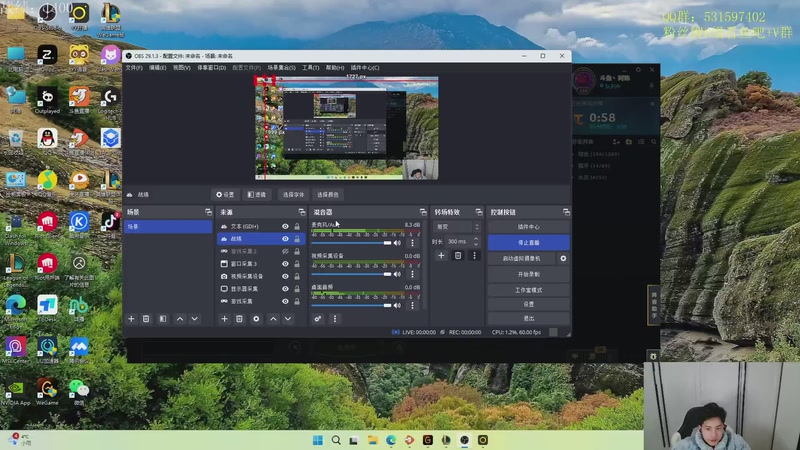
Task: Open File Explorer from the taskbar
Action: [x=372, y=440]
